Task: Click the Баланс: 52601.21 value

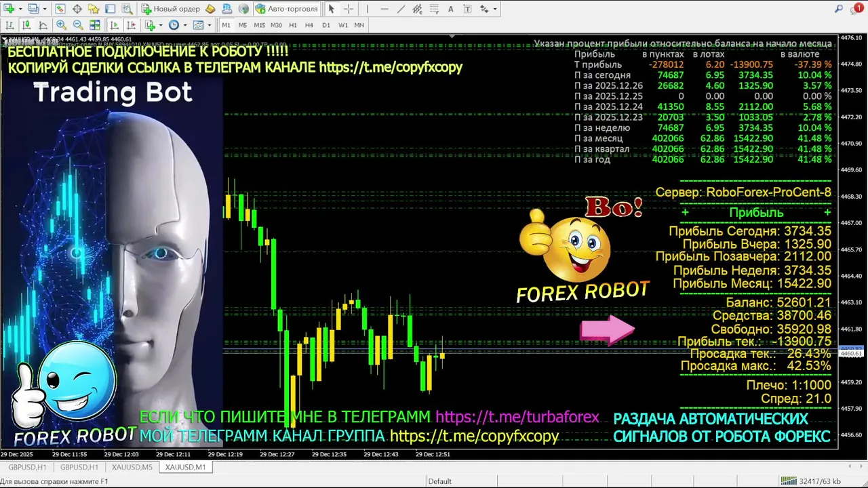Action: pos(778,302)
